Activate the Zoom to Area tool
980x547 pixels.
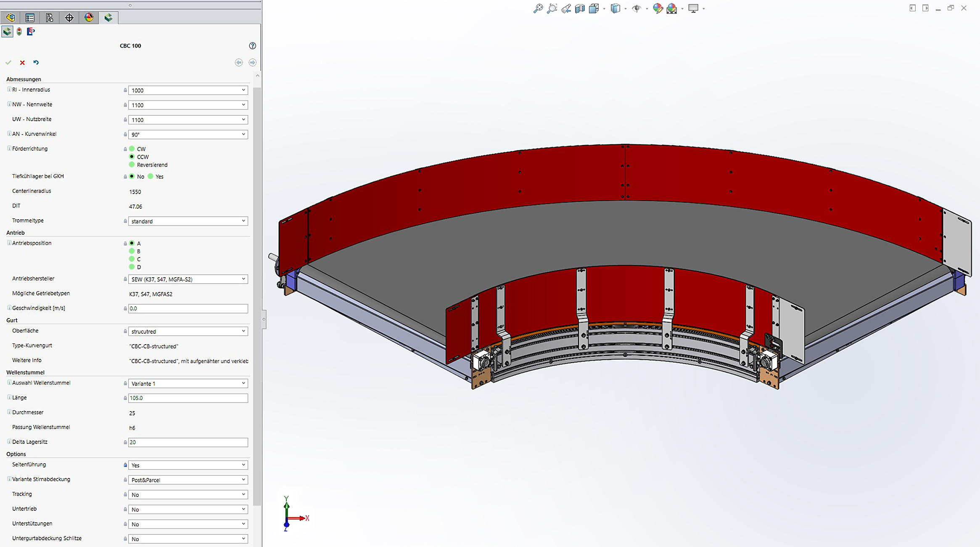click(x=552, y=8)
